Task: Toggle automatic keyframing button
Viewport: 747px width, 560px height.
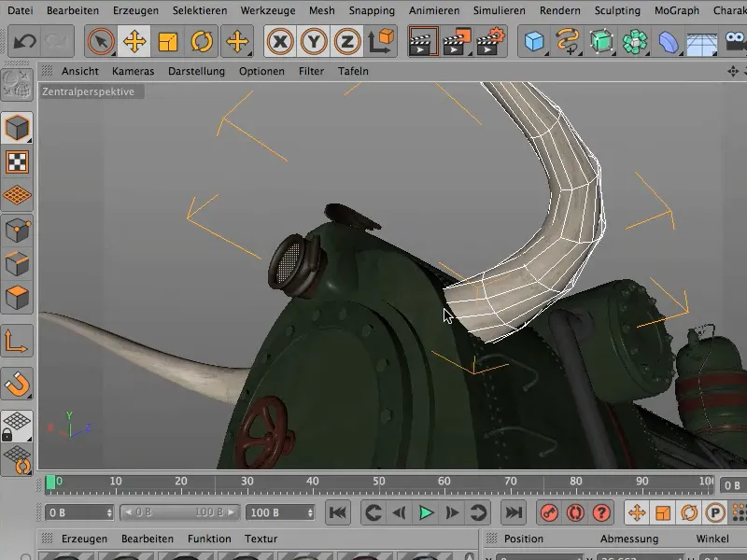Action: tap(575, 512)
